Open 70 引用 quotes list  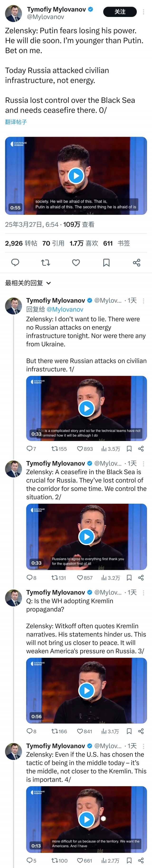(53, 243)
